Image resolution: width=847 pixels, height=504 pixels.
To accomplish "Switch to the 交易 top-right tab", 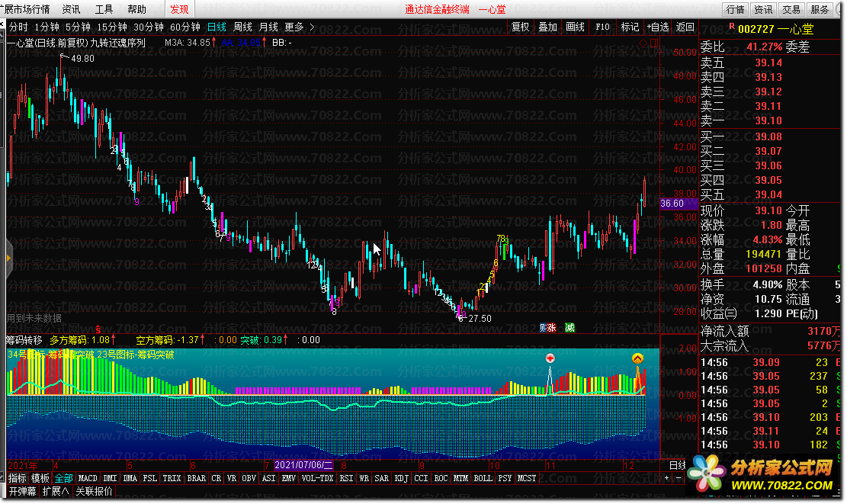I will tap(791, 9).
